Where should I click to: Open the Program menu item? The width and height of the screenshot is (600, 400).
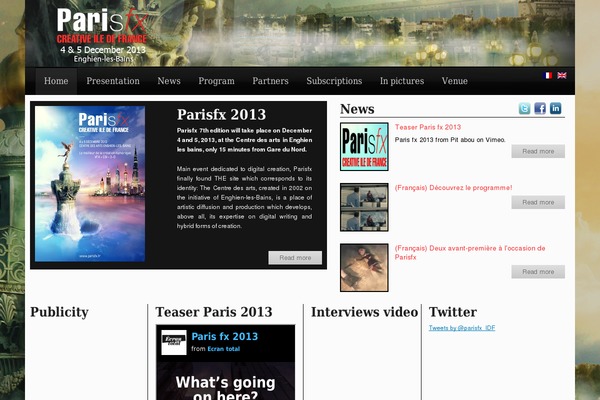[x=216, y=81]
